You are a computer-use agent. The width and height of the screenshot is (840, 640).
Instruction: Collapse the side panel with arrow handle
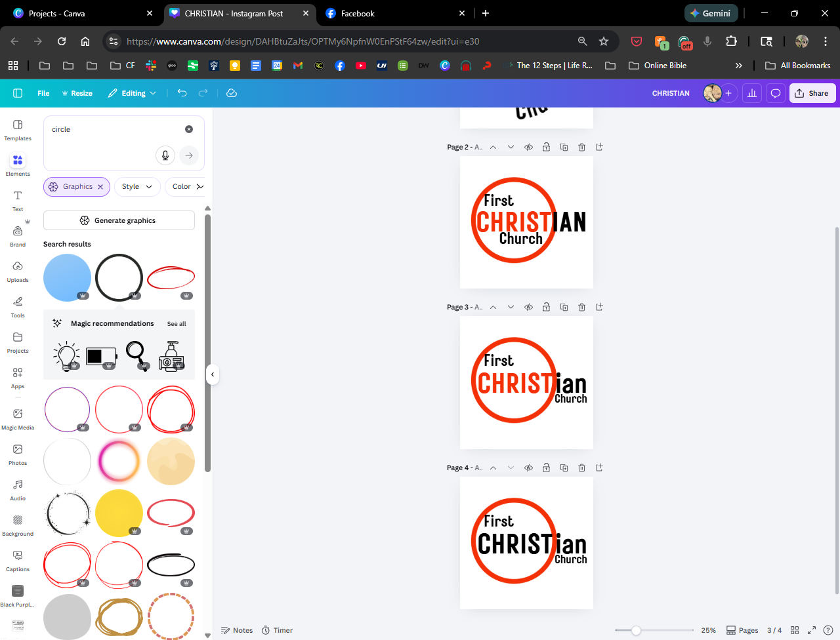213,374
